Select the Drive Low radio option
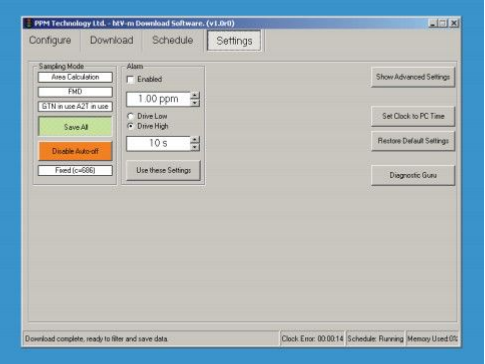This screenshot has width=485, height=364. (131, 116)
